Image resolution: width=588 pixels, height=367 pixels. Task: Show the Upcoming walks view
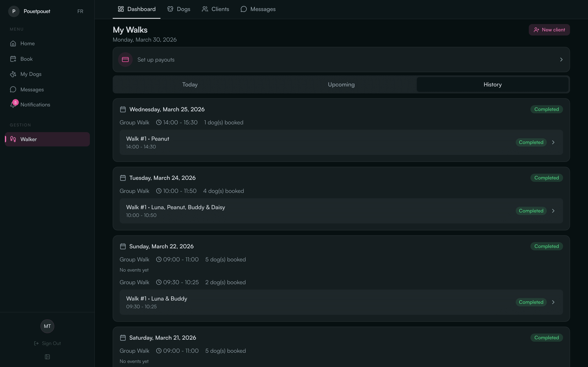pyautogui.click(x=341, y=84)
